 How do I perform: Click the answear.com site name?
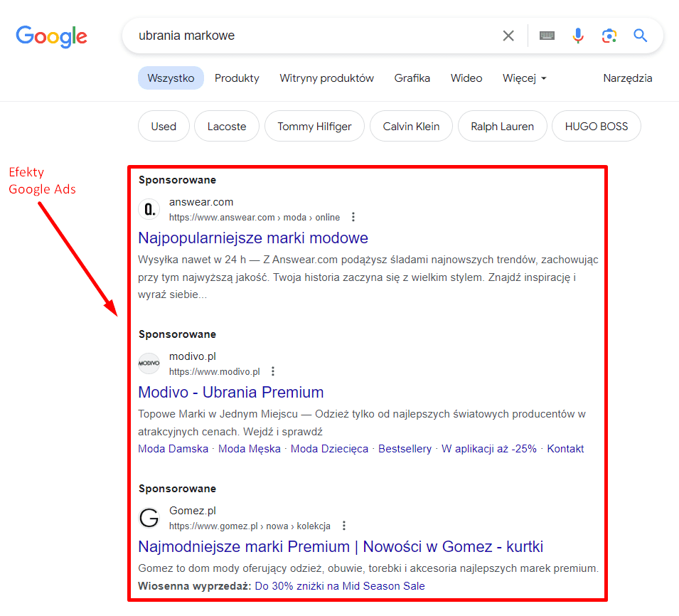point(201,202)
